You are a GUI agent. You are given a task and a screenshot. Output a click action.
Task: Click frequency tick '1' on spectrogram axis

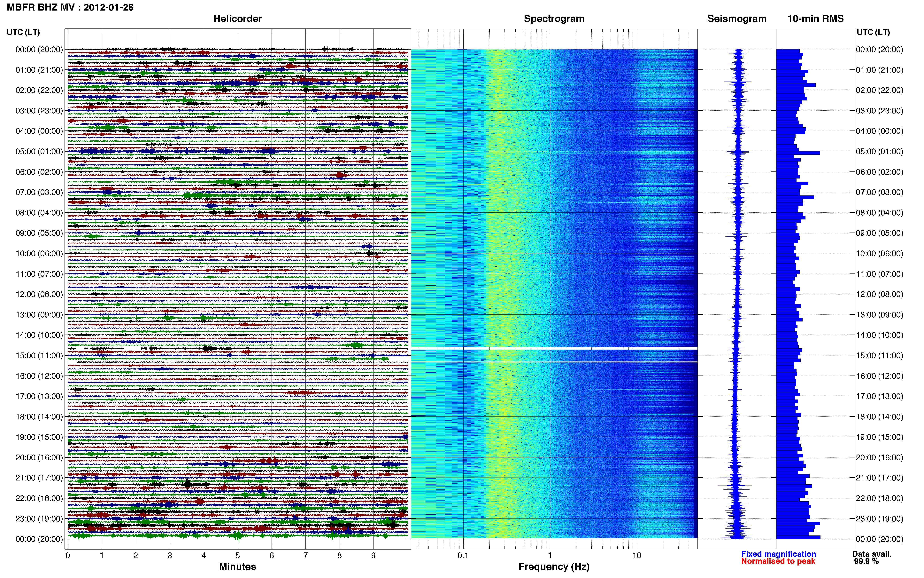pyautogui.click(x=550, y=556)
